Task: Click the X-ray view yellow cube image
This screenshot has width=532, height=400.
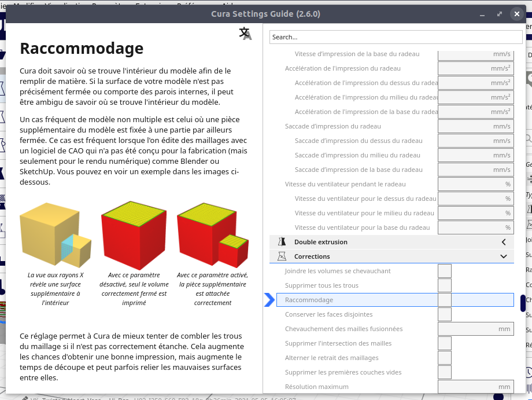Action: tap(56, 234)
